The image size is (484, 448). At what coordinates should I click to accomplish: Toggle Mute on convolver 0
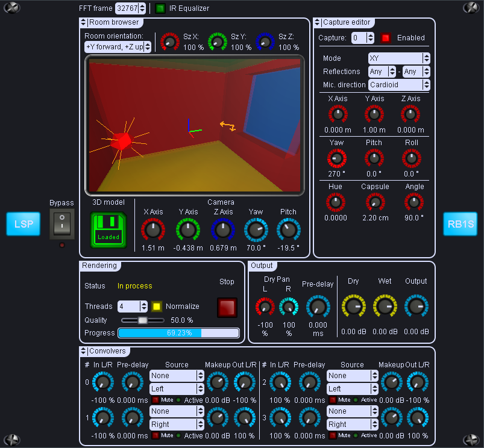click(156, 400)
